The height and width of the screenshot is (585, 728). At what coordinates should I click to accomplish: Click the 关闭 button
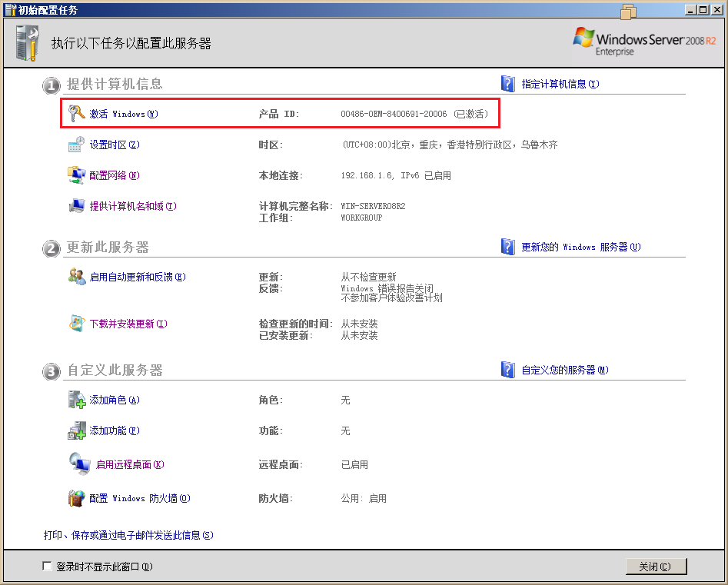(656, 567)
